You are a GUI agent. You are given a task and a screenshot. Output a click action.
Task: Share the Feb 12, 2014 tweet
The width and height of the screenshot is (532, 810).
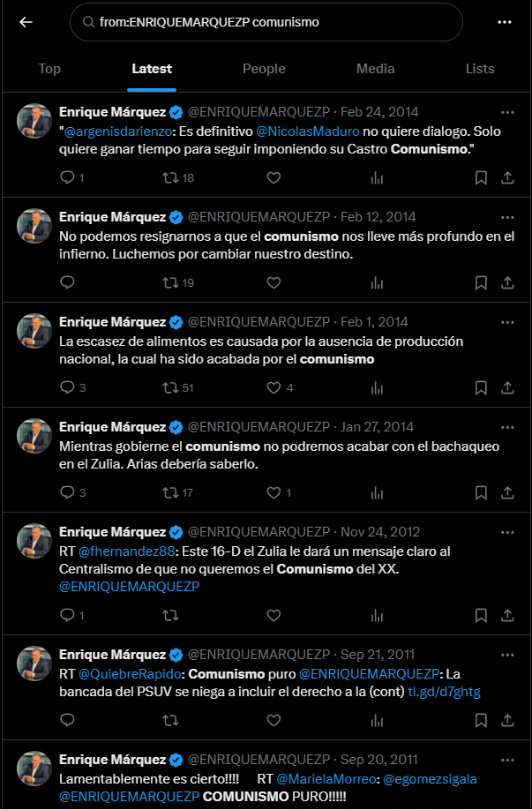(x=507, y=283)
